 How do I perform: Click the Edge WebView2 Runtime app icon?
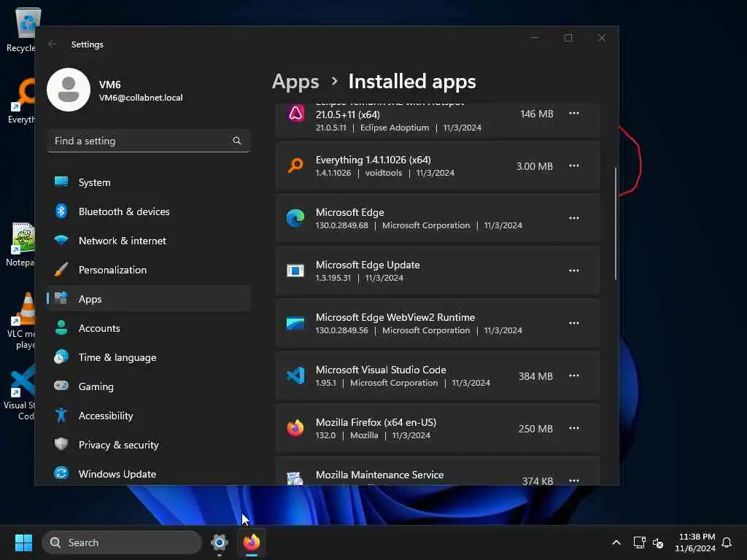coord(295,323)
